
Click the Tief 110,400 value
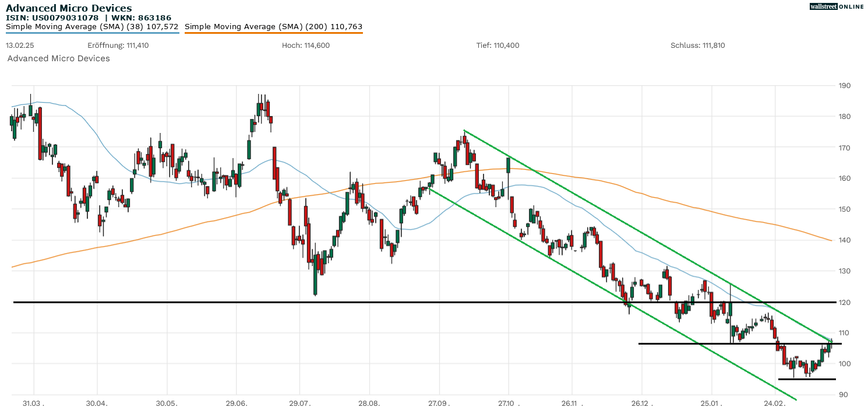pos(498,45)
